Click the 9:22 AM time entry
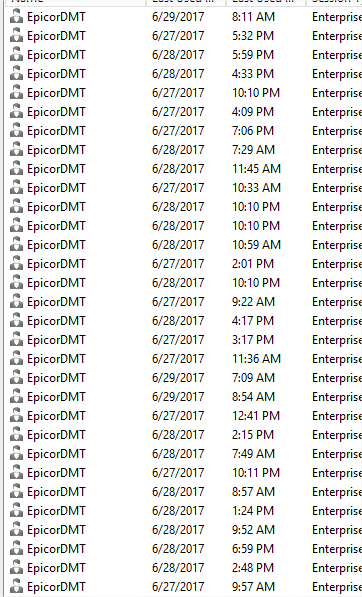 pyautogui.click(x=253, y=302)
